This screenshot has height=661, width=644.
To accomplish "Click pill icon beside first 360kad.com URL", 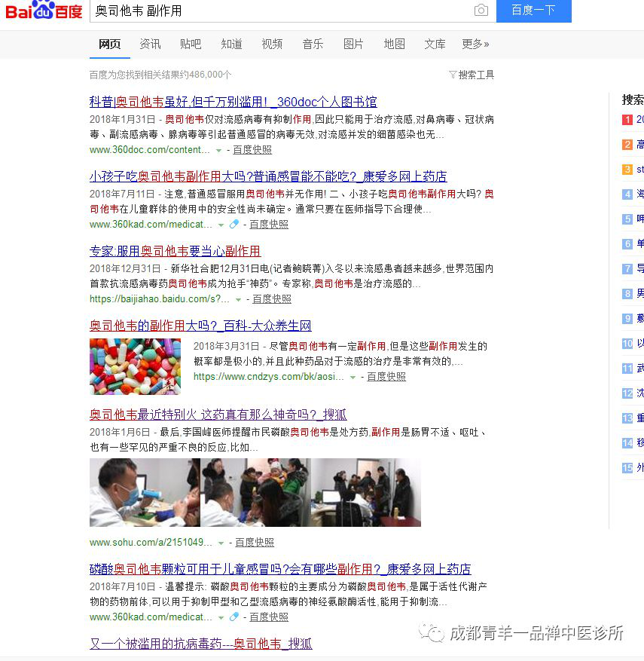I will click(233, 225).
